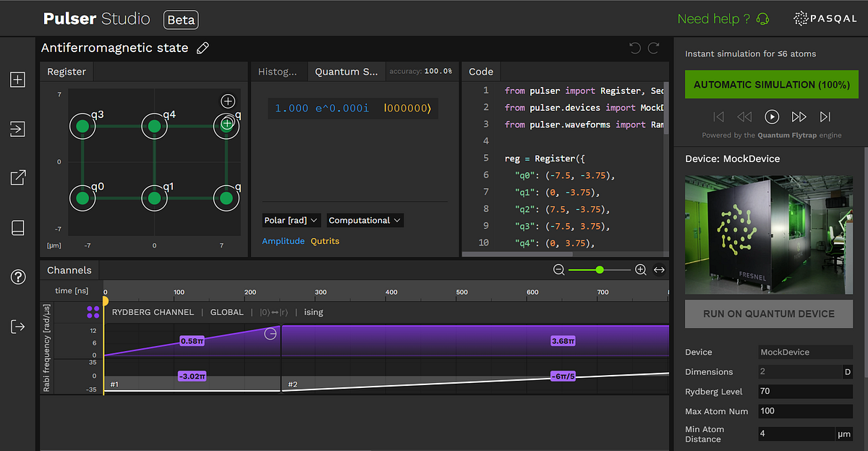Edit project title with the pencil icon
The width and height of the screenshot is (868, 451).
coord(203,48)
